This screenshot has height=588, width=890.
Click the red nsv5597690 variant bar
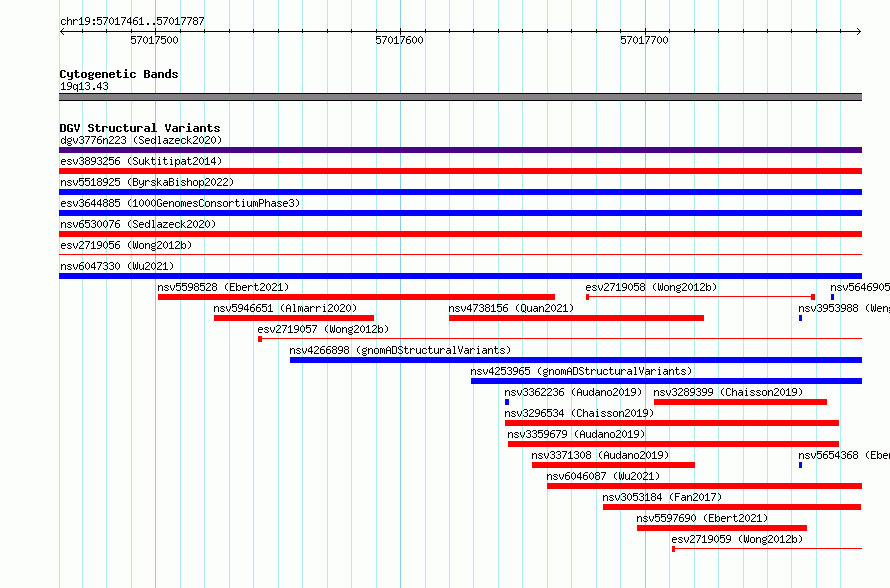point(722,528)
